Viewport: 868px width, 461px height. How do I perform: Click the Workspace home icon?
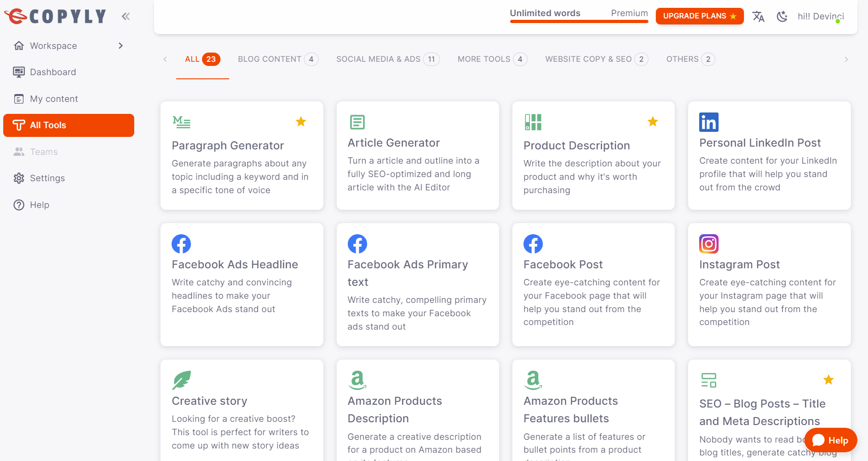[19, 46]
